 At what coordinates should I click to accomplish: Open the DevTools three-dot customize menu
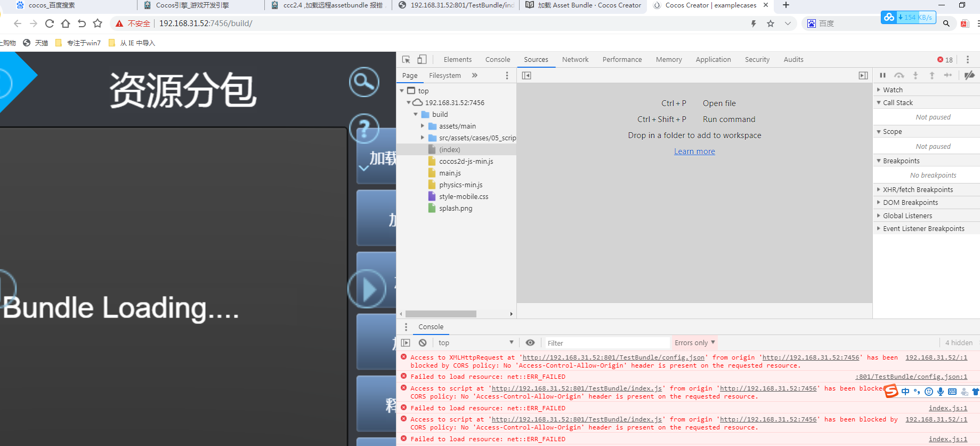[968, 60]
